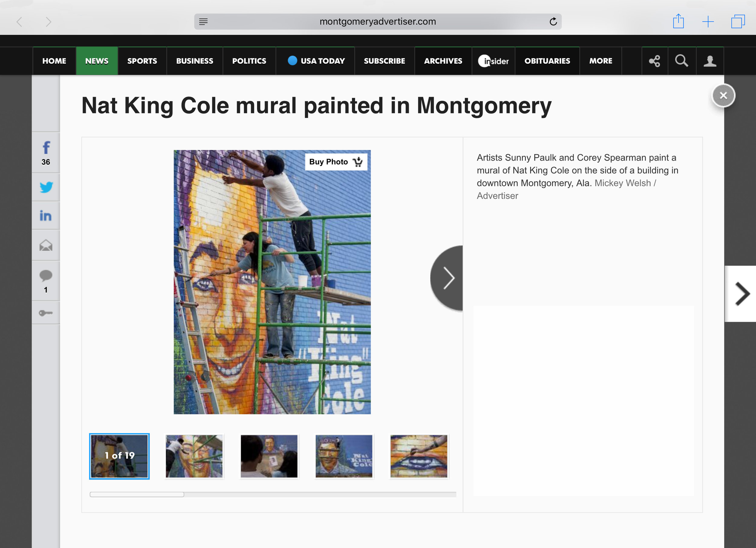Email this article envelope icon
756x548 pixels.
coord(46,245)
